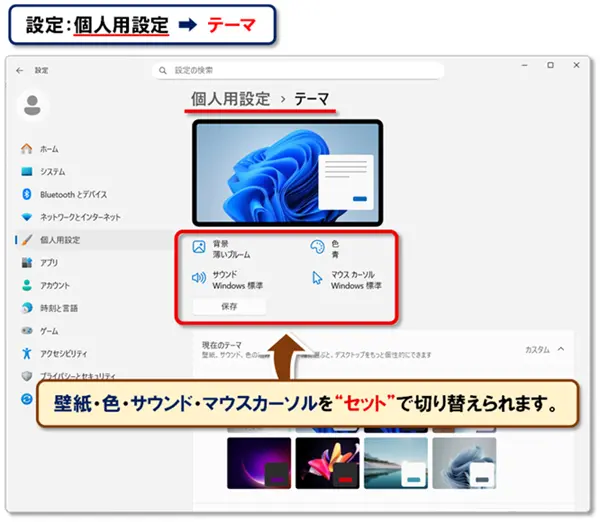Click the カスタム theme label

point(537,349)
